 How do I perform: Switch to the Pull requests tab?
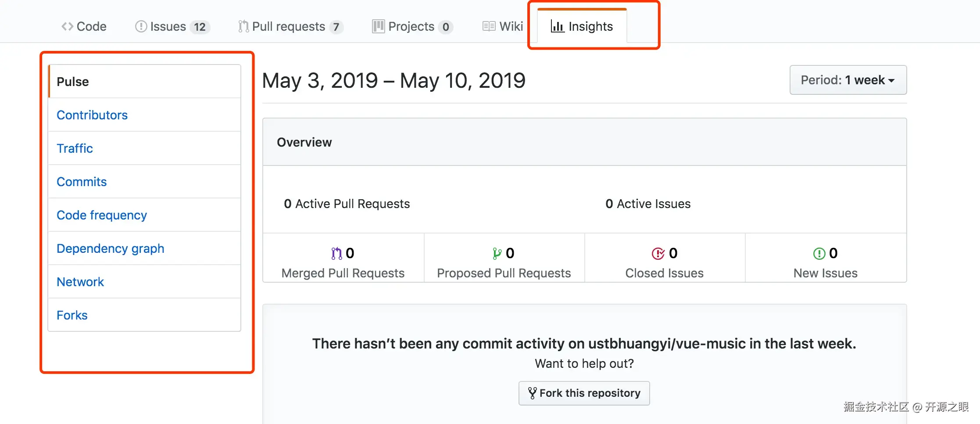[289, 26]
